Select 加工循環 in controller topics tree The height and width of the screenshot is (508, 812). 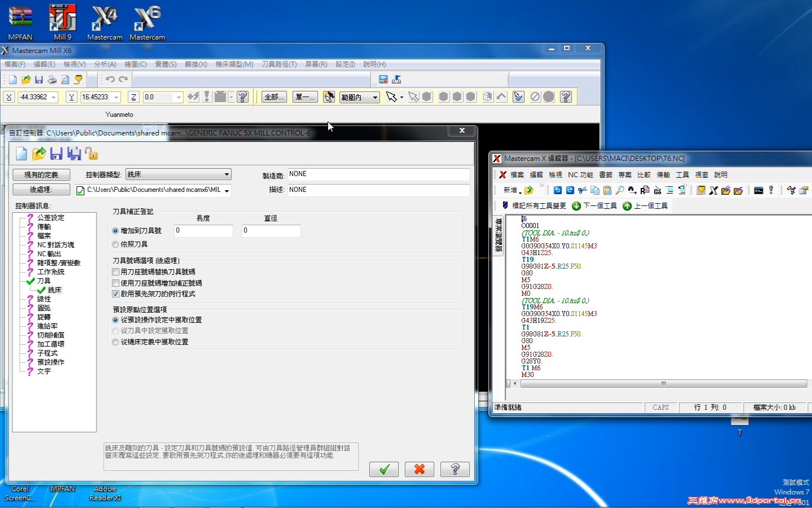[x=51, y=344]
